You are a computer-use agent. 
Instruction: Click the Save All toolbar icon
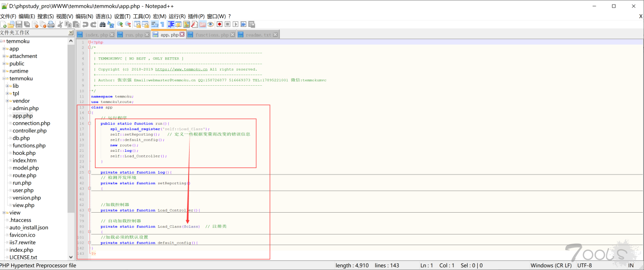pos(26,24)
